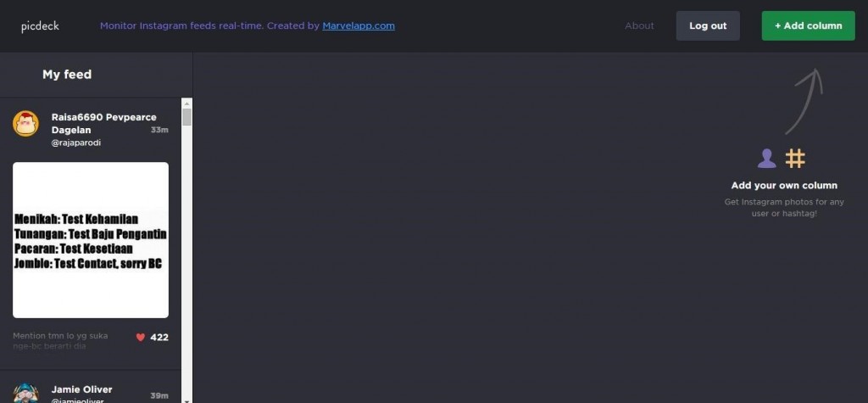868x403 pixels.
Task: Select the My feed column header
Action: [67, 75]
